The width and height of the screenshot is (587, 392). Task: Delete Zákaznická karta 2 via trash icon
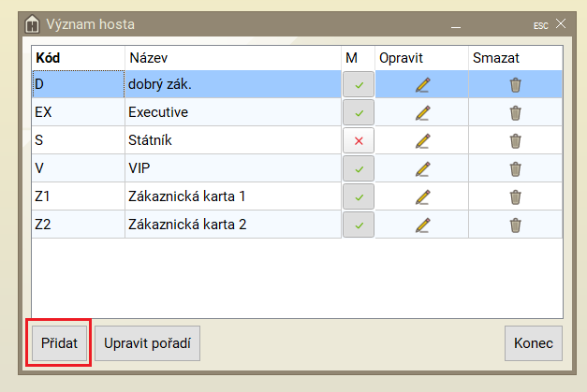pos(515,225)
